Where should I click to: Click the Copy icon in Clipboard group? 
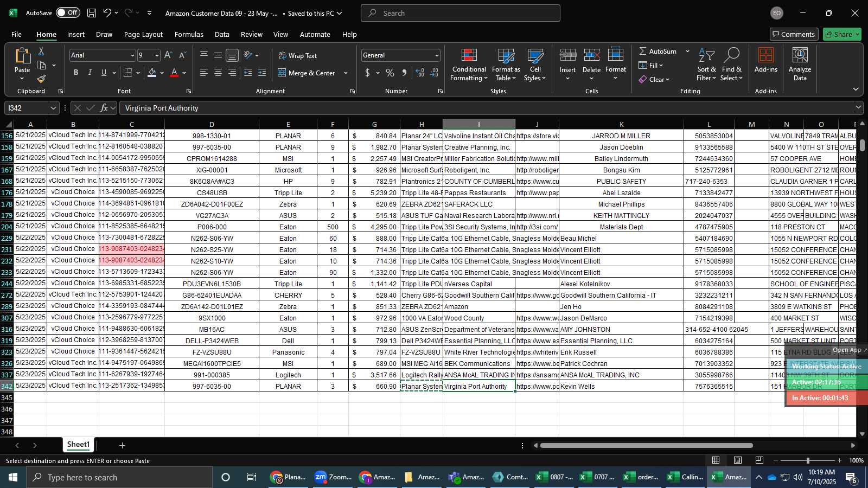41,65
